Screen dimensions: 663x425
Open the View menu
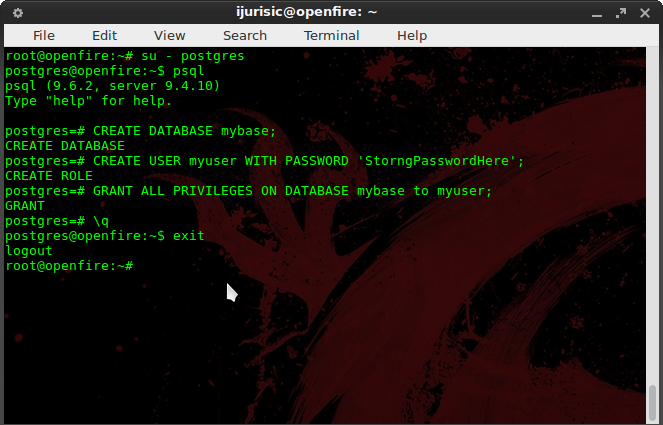pos(170,36)
